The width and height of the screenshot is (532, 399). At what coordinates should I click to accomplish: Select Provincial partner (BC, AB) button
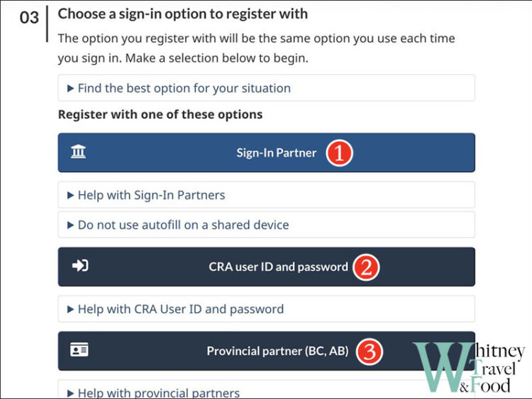[x=266, y=351]
